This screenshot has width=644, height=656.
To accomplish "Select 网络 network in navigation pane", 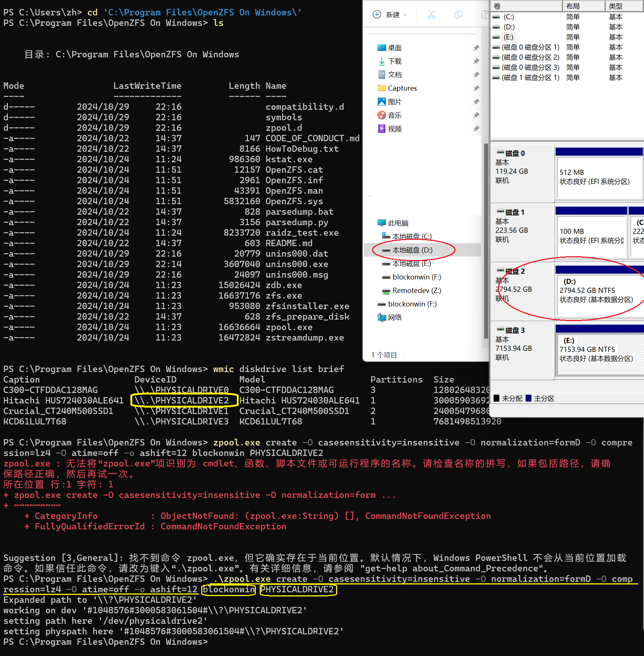I will 394,317.
